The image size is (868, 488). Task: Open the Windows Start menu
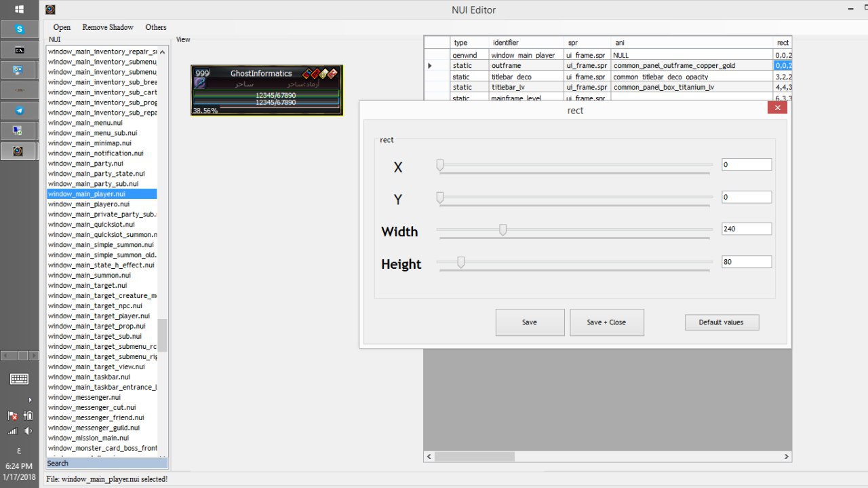coord(20,9)
